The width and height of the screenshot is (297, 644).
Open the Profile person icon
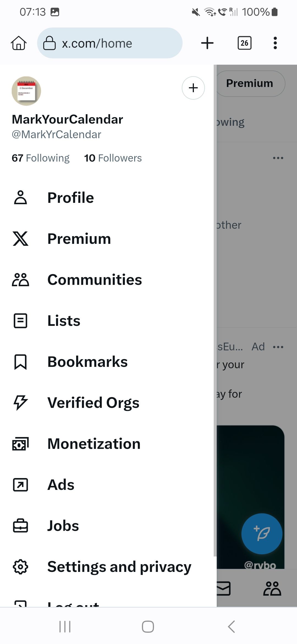20,197
